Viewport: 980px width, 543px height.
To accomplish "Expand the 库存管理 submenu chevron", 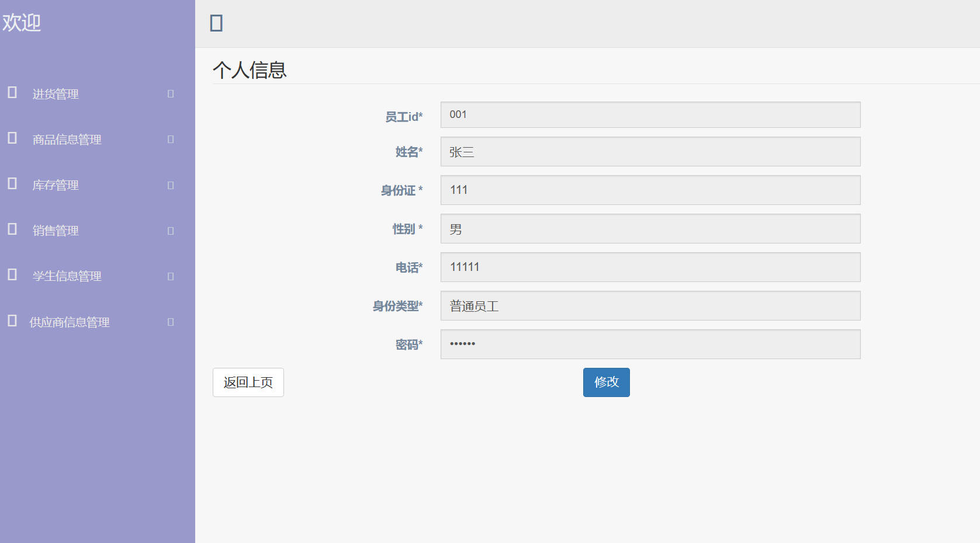I will [170, 185].
